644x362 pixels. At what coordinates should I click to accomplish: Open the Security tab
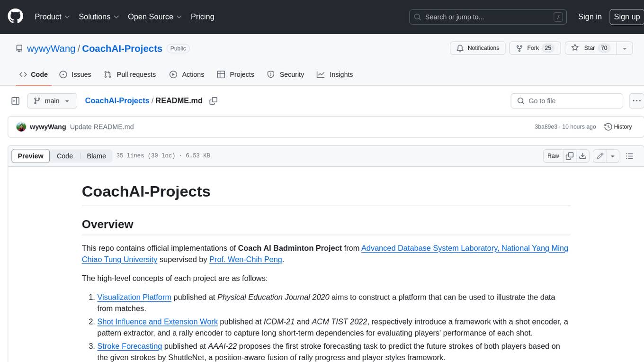tap(286, 74)
